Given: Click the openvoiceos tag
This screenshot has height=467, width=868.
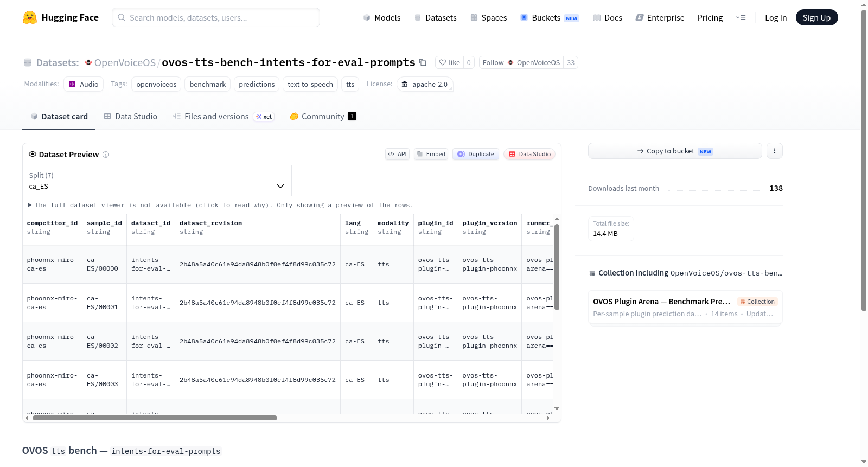Looking at the screenshot, I should tap(156, 84).
